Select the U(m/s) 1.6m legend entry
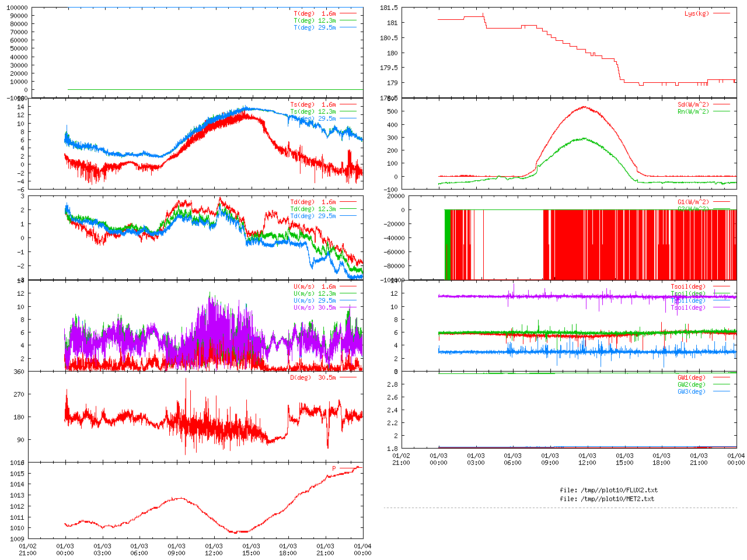 315,287
